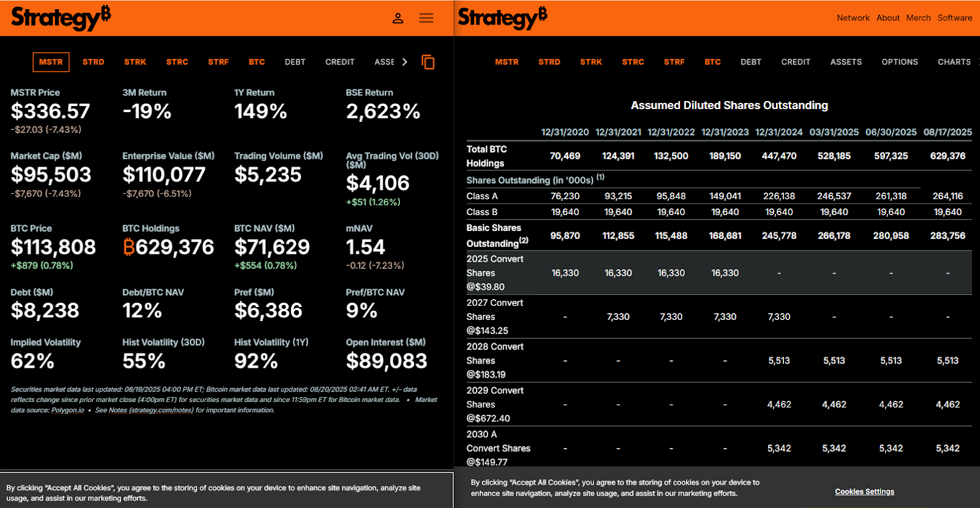Select STRC tab in right window
Screen dimensions: 980x508
point(633,62)
